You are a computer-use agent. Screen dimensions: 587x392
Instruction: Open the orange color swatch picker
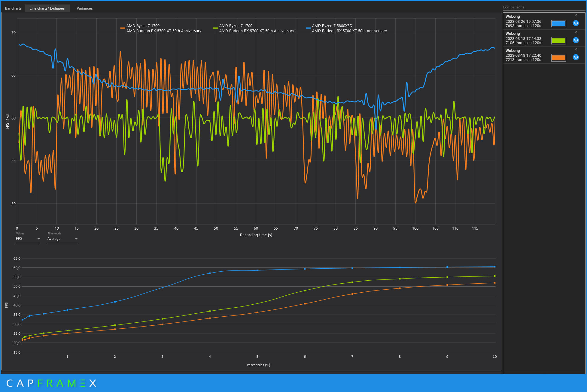[558, 58]
